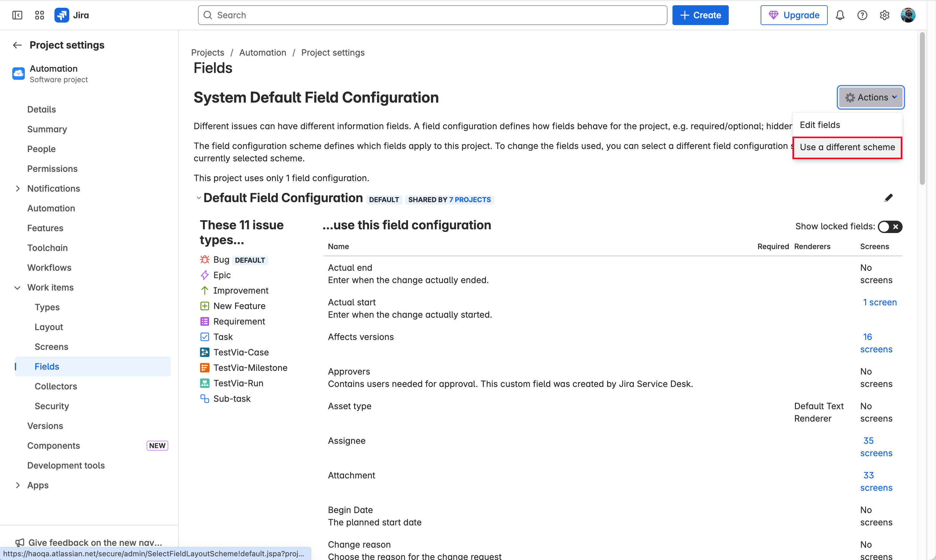
Task: Click the pencil edit icon for Default Field Configuration
Action: click(888, 198)
